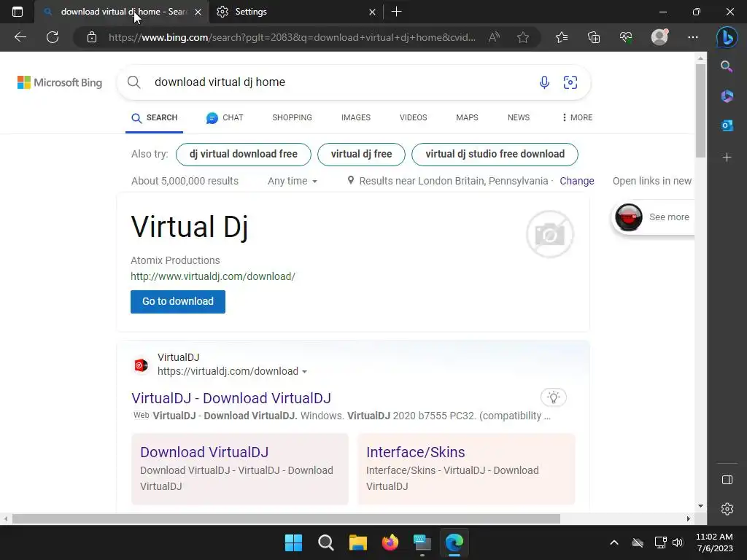Click the vertical page scrollbar thumb

[700, 111]
